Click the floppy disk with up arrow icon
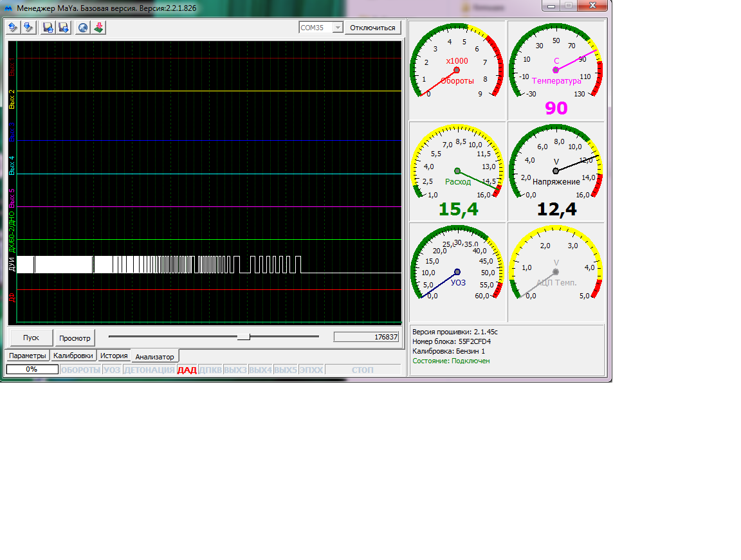 point(48,28)
